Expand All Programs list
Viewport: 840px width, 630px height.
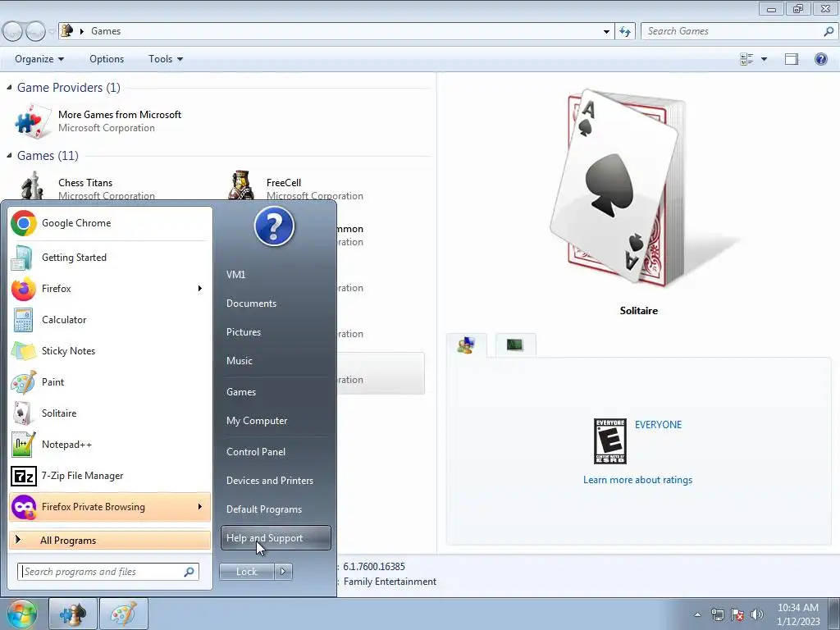tap(110, 540)
